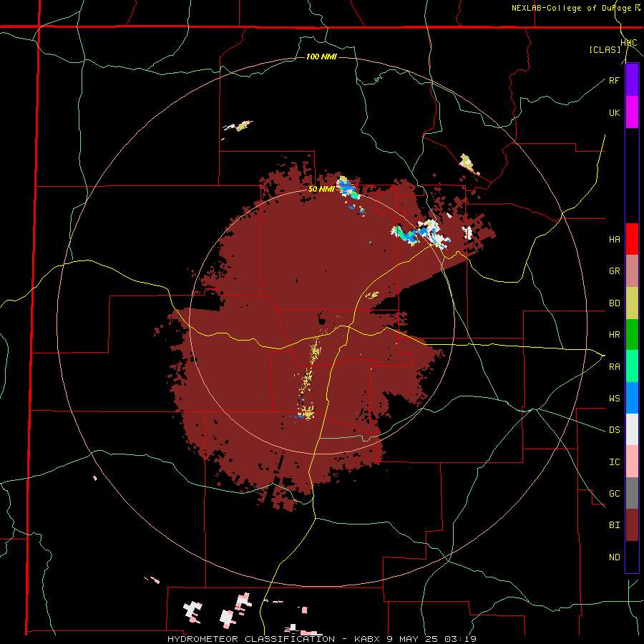This screenshot has width=644, height=644.
Task: Click the HA red legend swatch
Action: pyautogui.click(x=632, y=239)
